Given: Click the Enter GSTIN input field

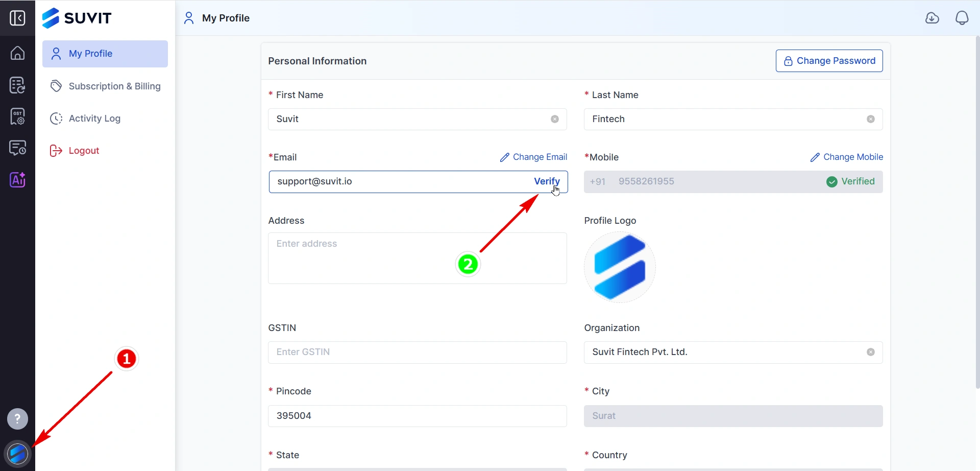Looking at the screenshot, I should point(418,352).
